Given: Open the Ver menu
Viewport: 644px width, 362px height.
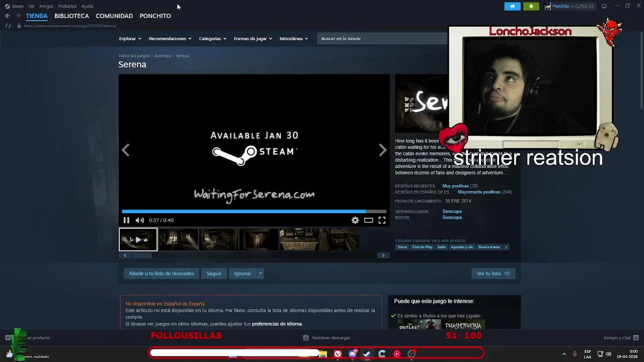Looking at the screenshot, I should click(31, 6).
